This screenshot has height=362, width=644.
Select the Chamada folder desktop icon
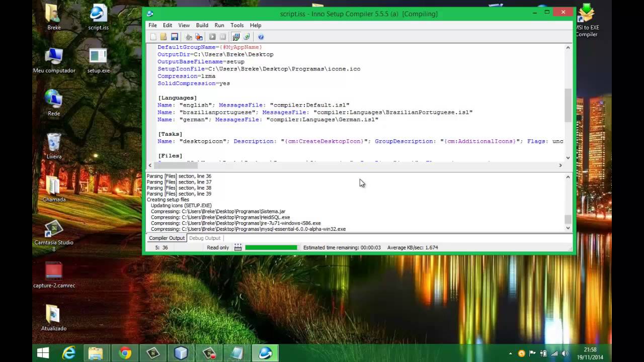(54, 189)
